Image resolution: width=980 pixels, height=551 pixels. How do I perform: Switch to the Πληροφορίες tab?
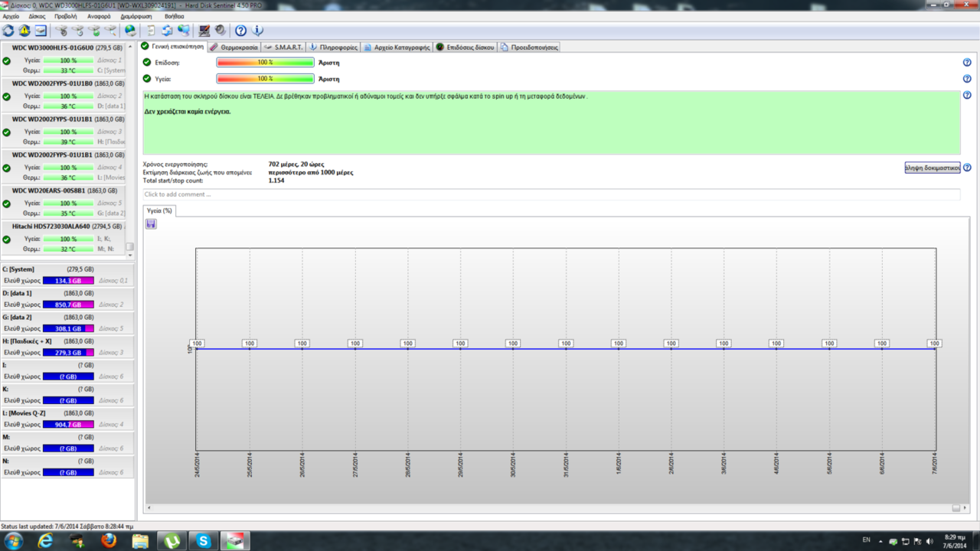333,47
